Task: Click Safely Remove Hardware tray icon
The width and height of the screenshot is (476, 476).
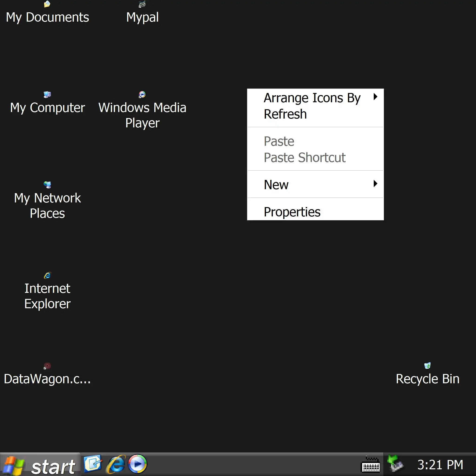Action: click(395, 464)
